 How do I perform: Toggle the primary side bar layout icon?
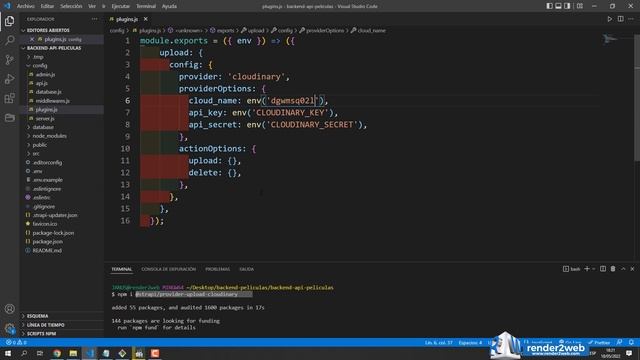pyautogui.click(x=549, y=6)
